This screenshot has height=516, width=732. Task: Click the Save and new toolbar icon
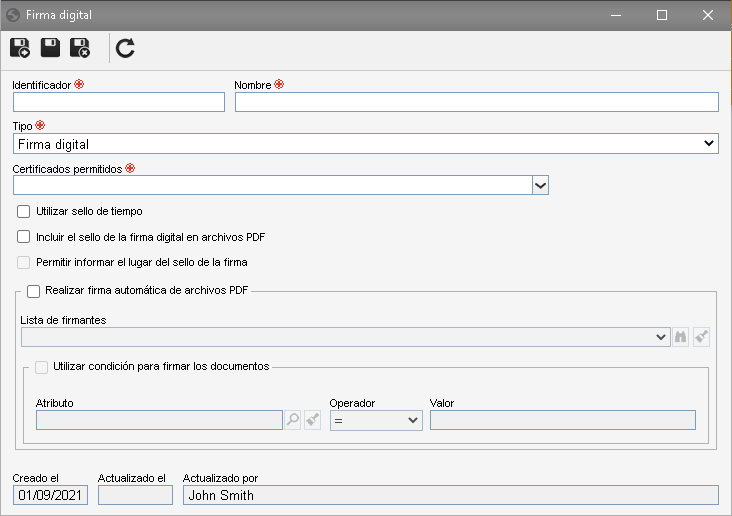click(20, 48)
